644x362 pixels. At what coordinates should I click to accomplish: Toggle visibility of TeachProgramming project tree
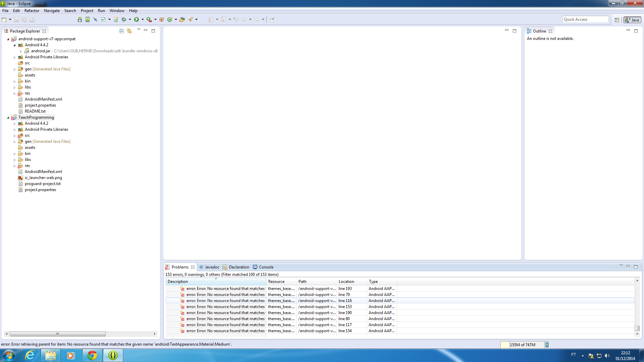coord(8,117)
